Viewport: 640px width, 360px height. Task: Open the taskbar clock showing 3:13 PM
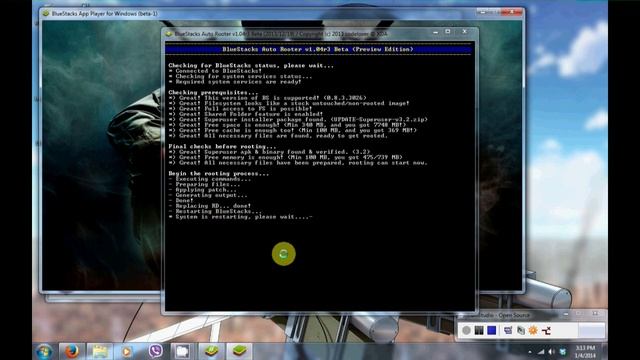(x=585, y=352)
